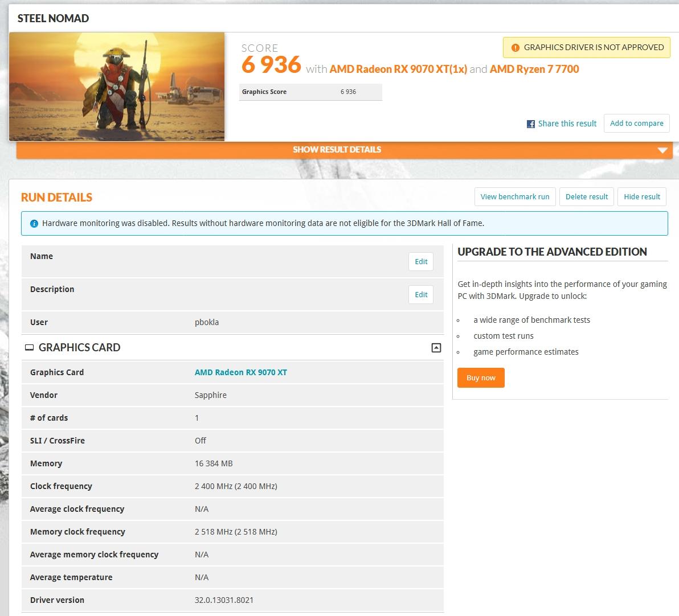
Task: Open the Share this result link
Action: tap(567, 124)
